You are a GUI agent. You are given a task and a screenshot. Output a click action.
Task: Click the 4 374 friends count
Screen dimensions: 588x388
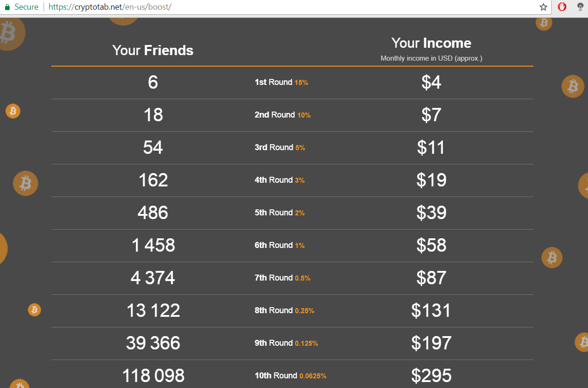tap(153, 278)
